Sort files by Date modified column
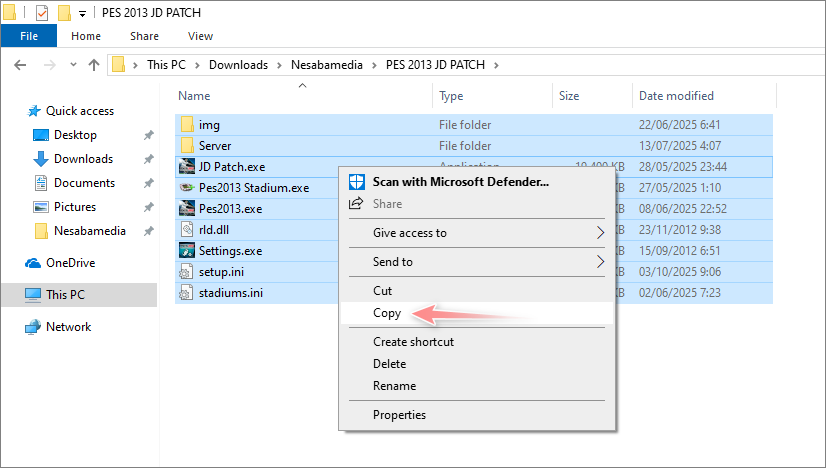The width and height of the screenshot is (826, 468). tap(676, 96)
